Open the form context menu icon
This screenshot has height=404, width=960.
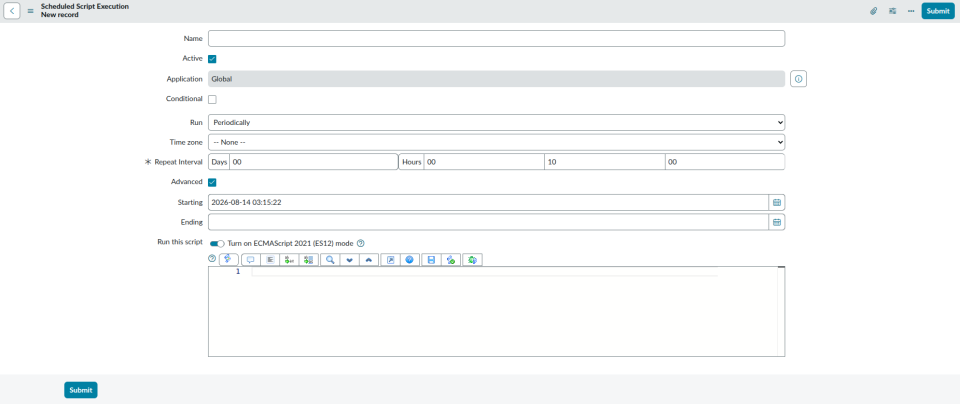click(x=31, y=11)
